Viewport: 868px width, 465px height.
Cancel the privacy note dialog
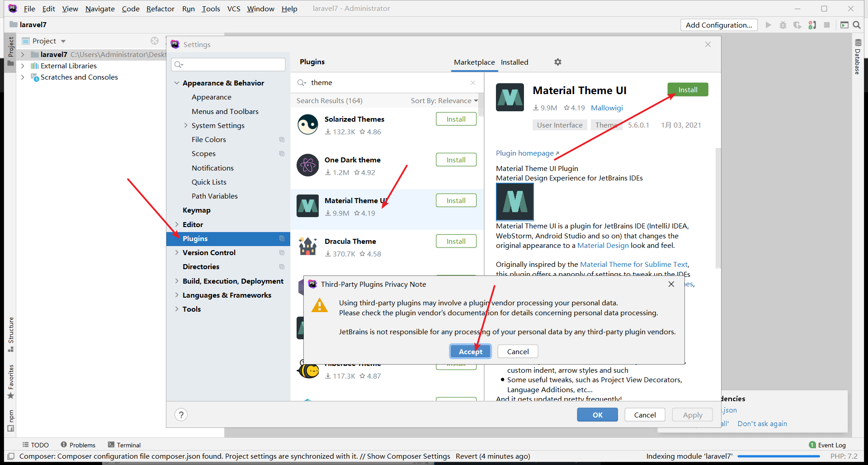[518, 351]
